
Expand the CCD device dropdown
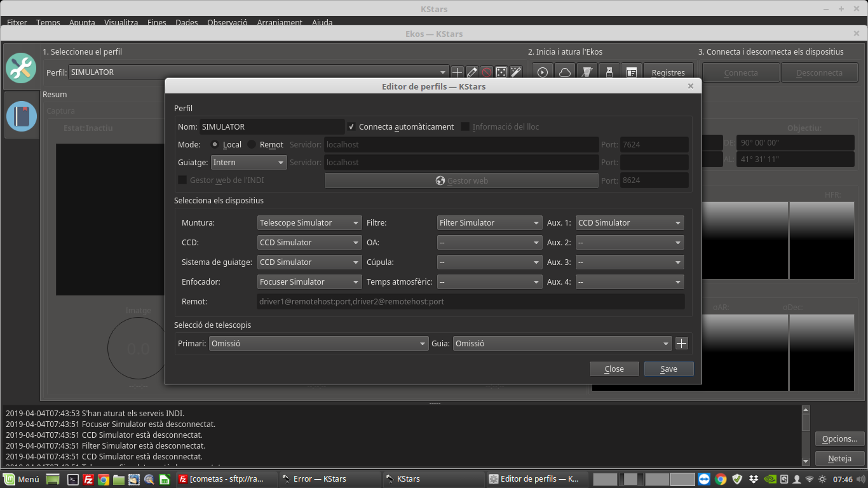click(x=309, y=242)
